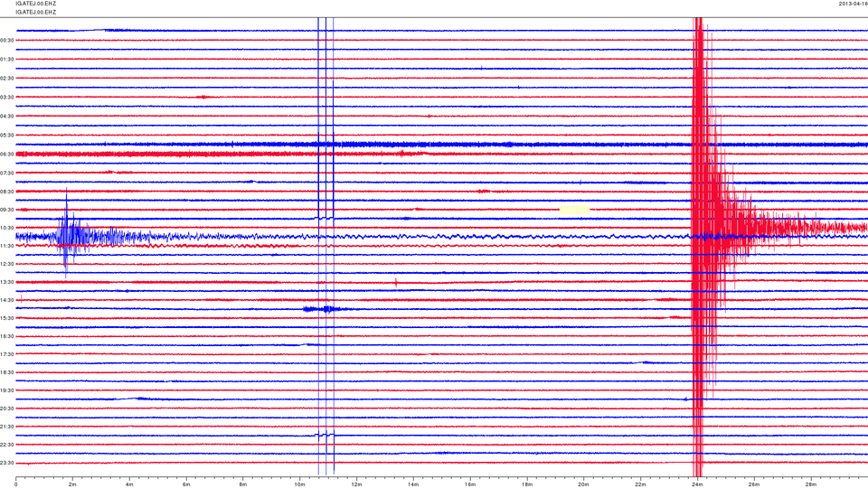Click the 10m axis tick label
The image size is (868, 488).
pos(299,484)
